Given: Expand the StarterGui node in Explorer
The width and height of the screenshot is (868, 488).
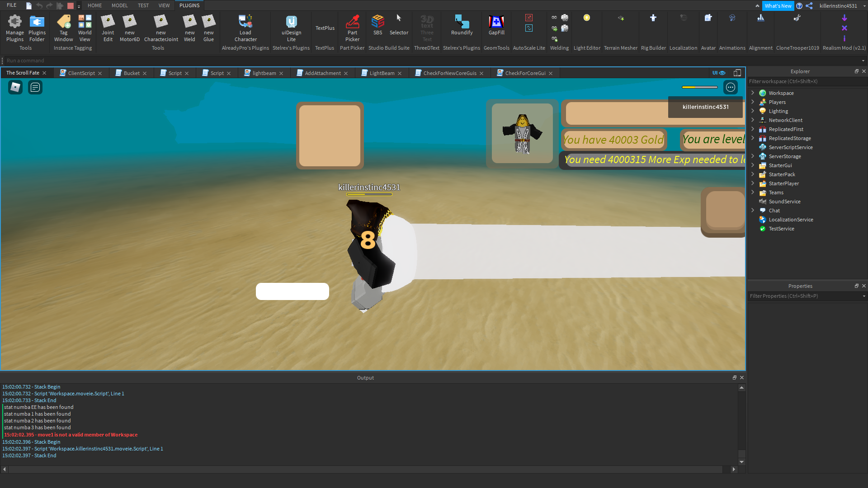Looking at the screenshot, I should pyautogui.click(x=753, y=165).
